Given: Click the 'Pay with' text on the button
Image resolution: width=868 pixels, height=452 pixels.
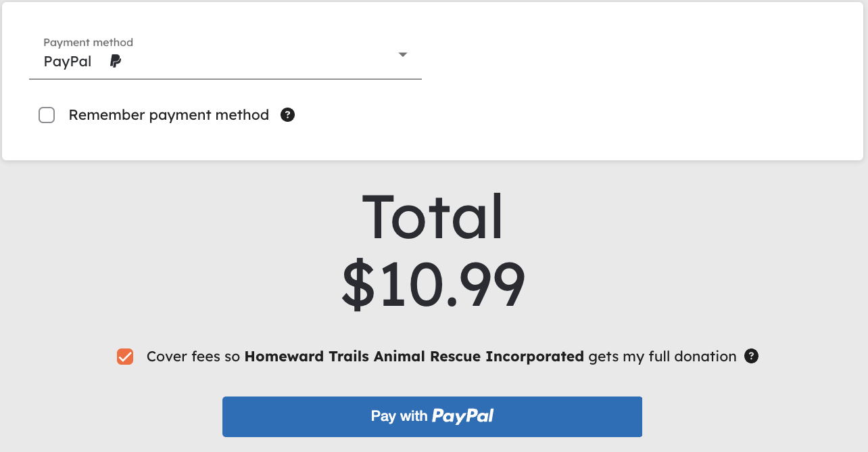Looking at the screenshot, I should tap(400, 416).
